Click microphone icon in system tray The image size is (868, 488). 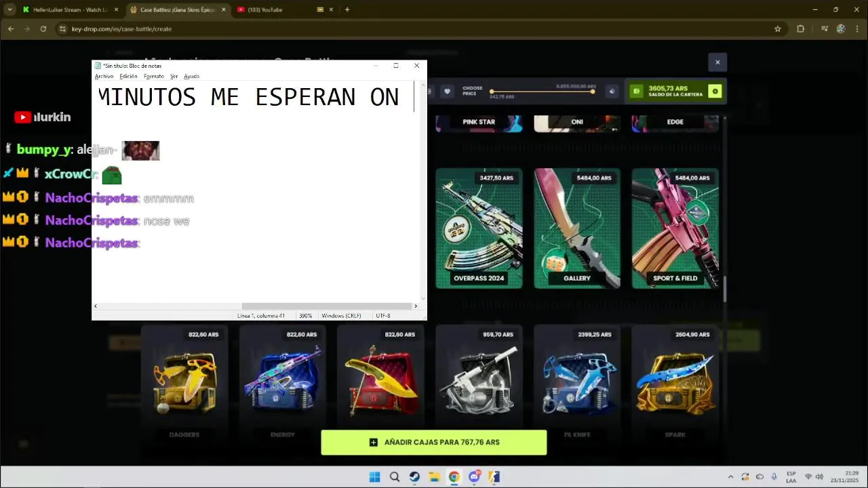point(774,477)
